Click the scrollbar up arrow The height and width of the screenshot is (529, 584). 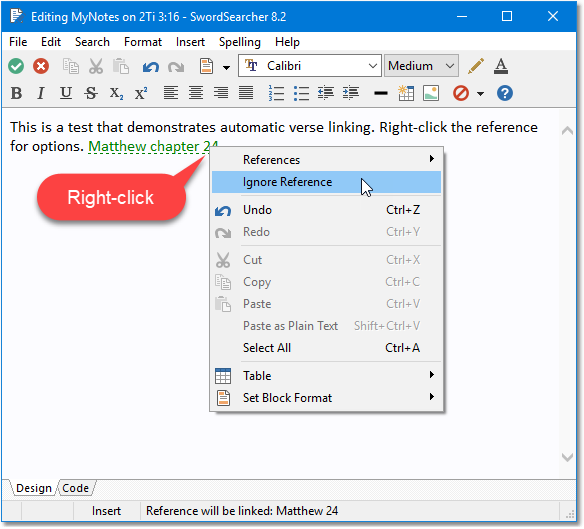click(567, 131)
